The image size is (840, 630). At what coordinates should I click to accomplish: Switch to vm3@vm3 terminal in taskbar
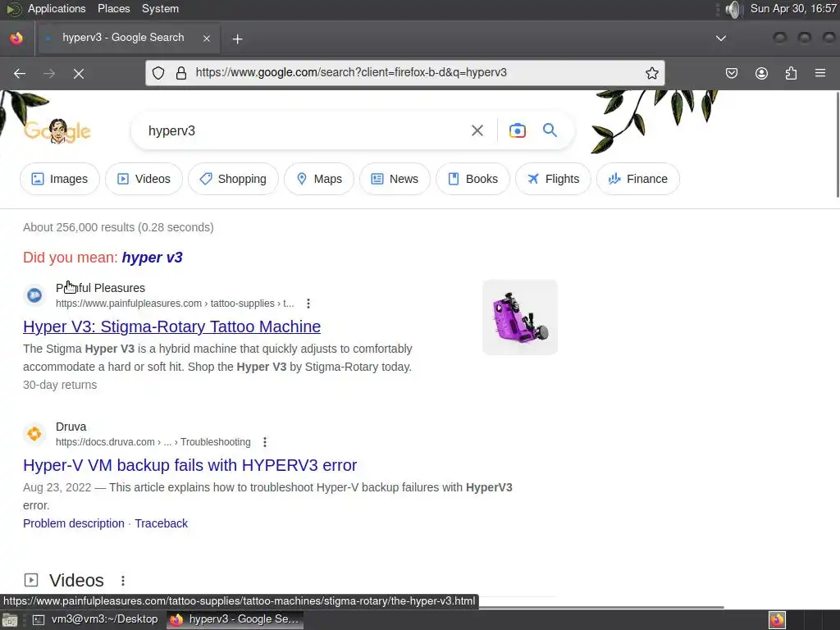[x=95, y=619]
